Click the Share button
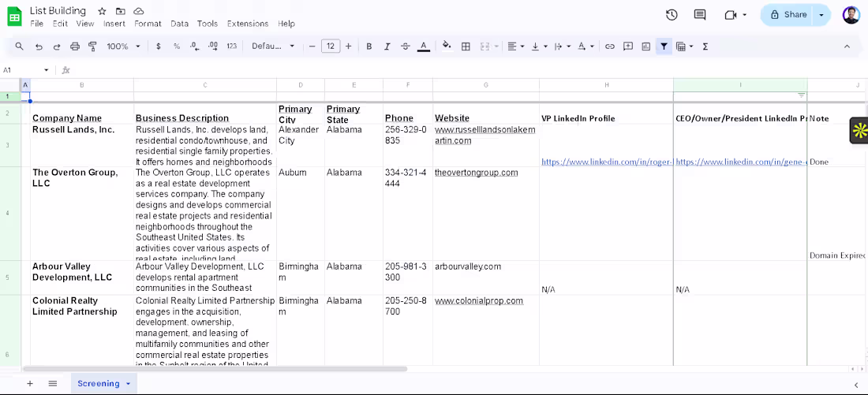Screen dimensions: 868x395 [x=788, y=15]
